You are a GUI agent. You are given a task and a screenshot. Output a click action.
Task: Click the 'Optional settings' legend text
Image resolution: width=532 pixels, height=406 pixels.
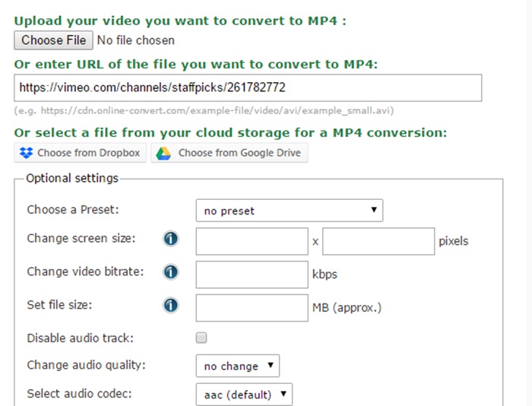click(72, 178)
